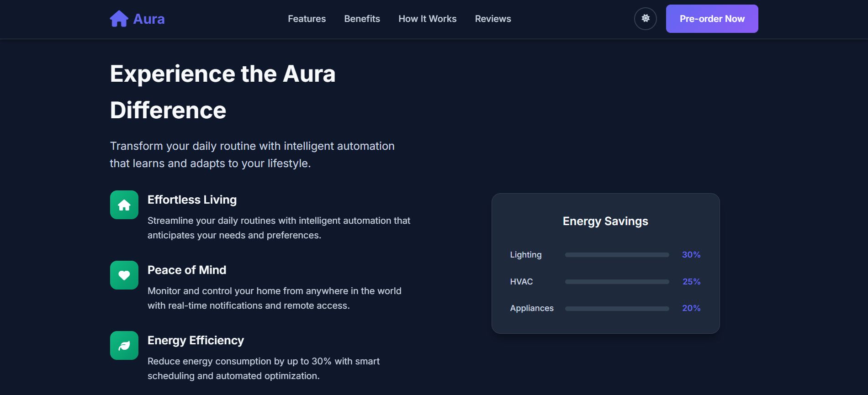
Task: Select the Effortless Living heading
Action: (x=192, y=200)
